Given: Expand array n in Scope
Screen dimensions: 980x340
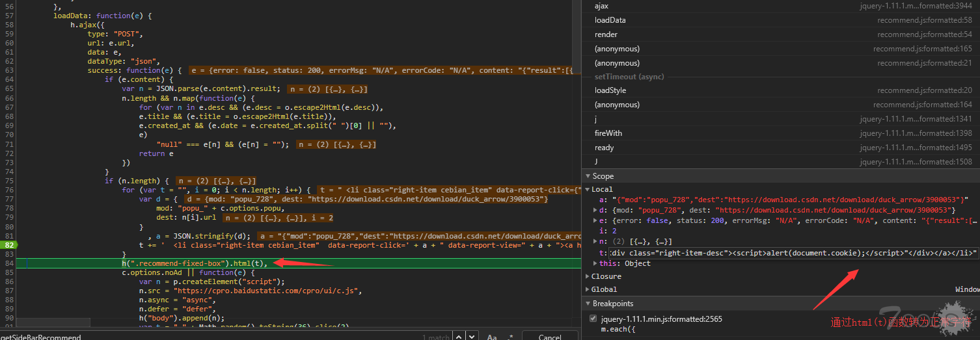Looking at the screenshot, I should (x=596, y=241).
